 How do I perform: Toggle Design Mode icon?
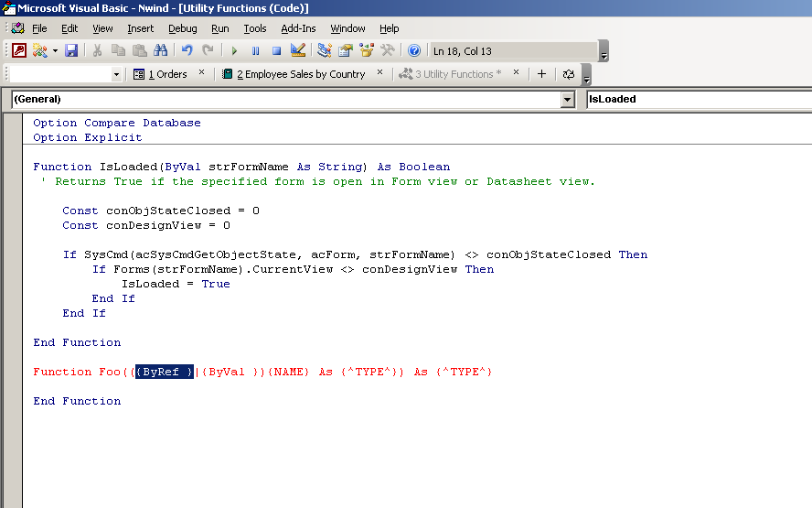[x=298, y=50]
